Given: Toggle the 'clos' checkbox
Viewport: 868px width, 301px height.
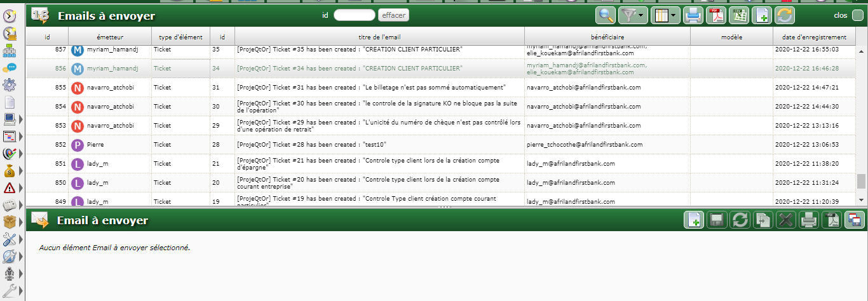Looking at the screenshot, I should tap(857, 16).
